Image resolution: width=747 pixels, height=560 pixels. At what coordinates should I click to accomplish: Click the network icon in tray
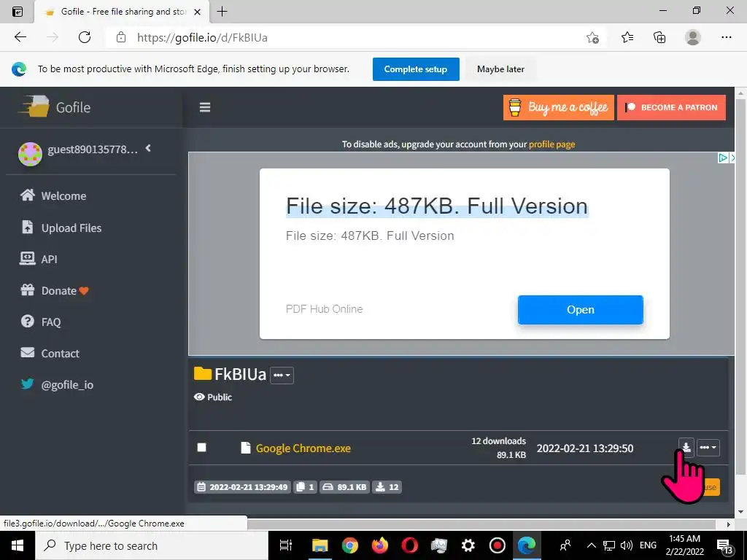608,545
